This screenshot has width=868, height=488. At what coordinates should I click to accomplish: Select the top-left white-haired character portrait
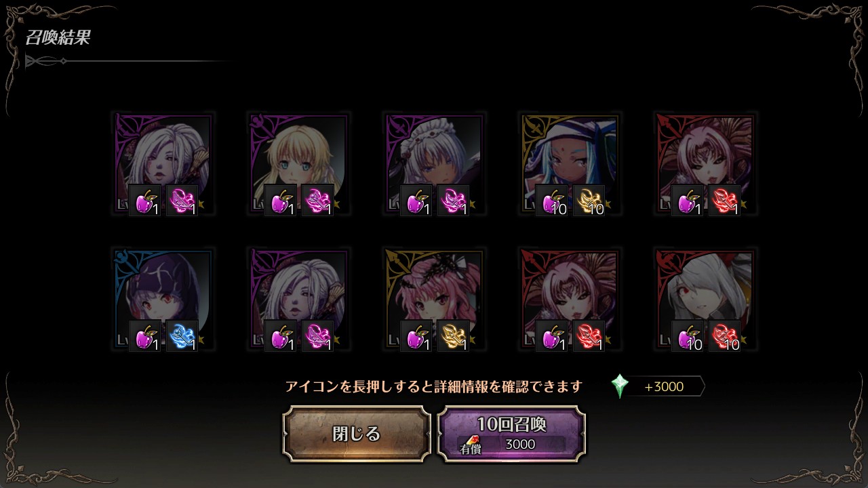[163, 164]
